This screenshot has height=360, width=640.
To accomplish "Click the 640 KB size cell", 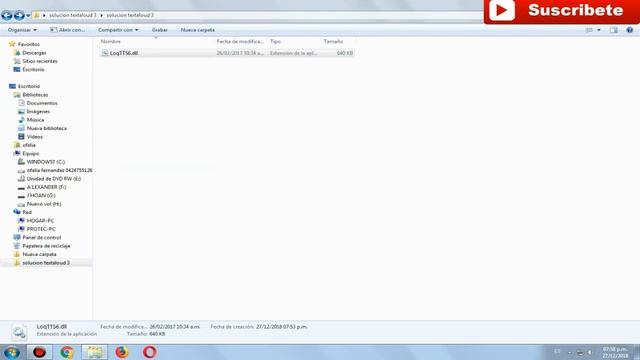I will (x=345, y=53).
